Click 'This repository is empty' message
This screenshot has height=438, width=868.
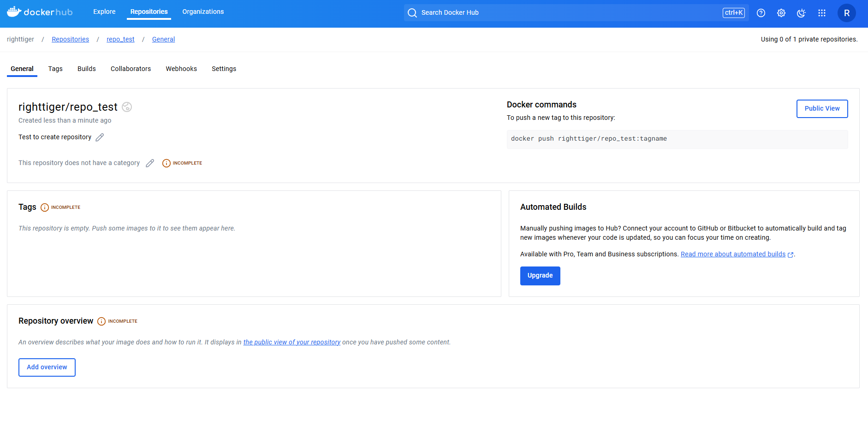[127, 228]
